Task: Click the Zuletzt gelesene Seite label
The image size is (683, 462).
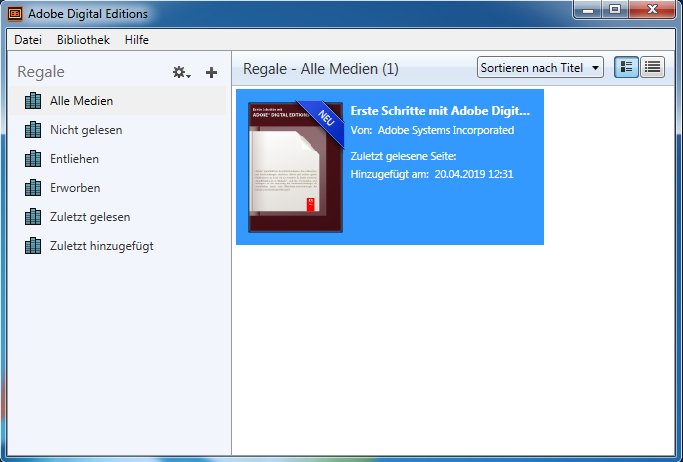Action: [x=403, y=156]
